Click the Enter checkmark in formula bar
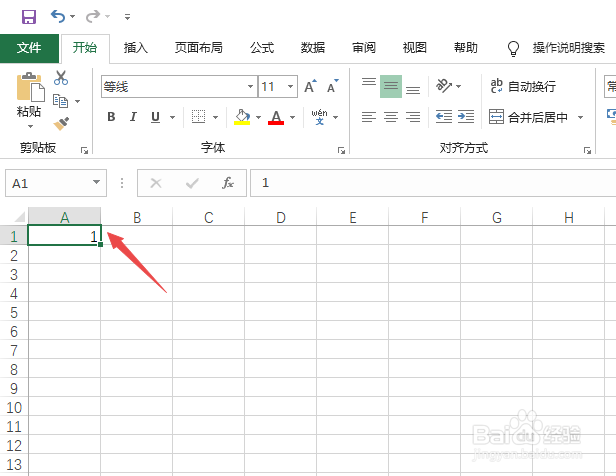 pyautogui.click(x=192, y=183)
